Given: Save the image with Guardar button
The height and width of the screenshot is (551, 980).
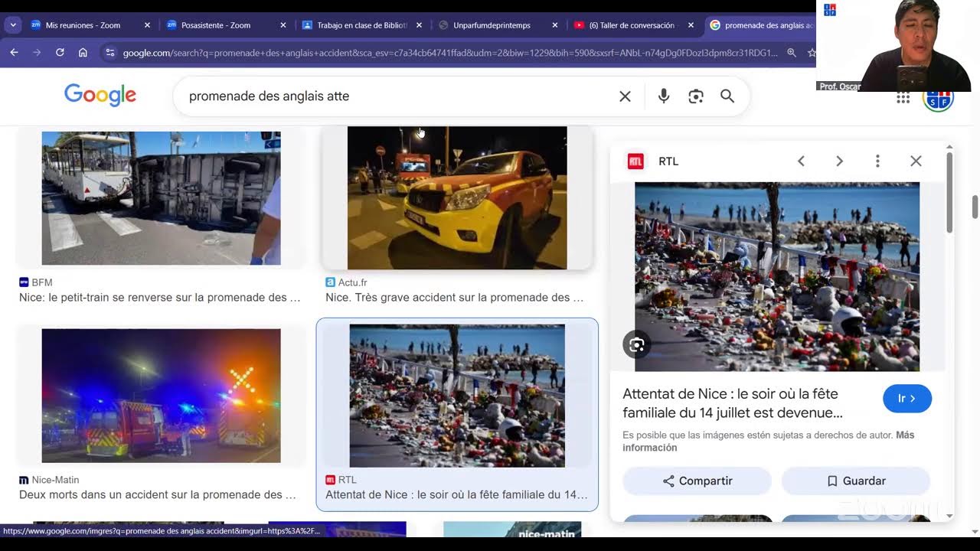Looking at the screenshot, I should pyautogui.click(x=856, y=481).
